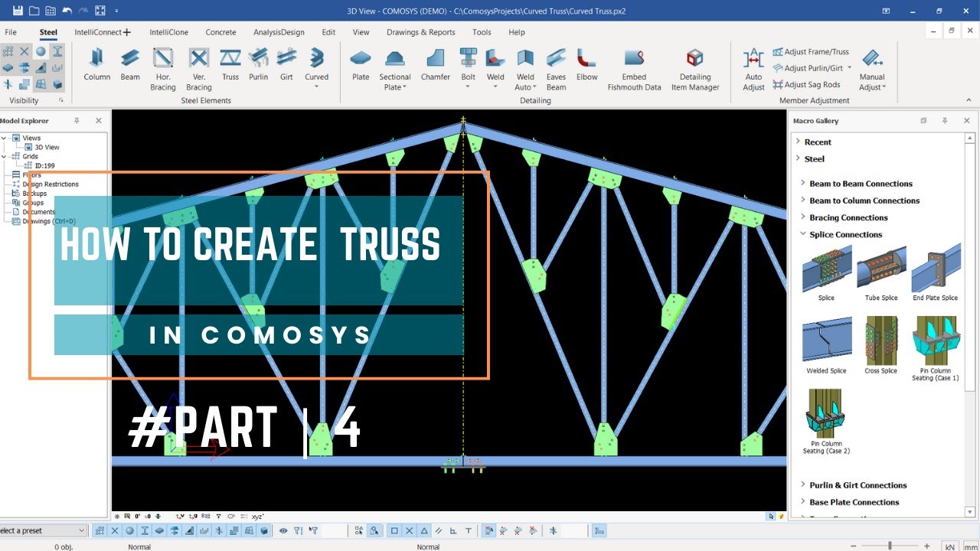
Task: Choose the Ver. Bracing tool
Action: (198, 69)
